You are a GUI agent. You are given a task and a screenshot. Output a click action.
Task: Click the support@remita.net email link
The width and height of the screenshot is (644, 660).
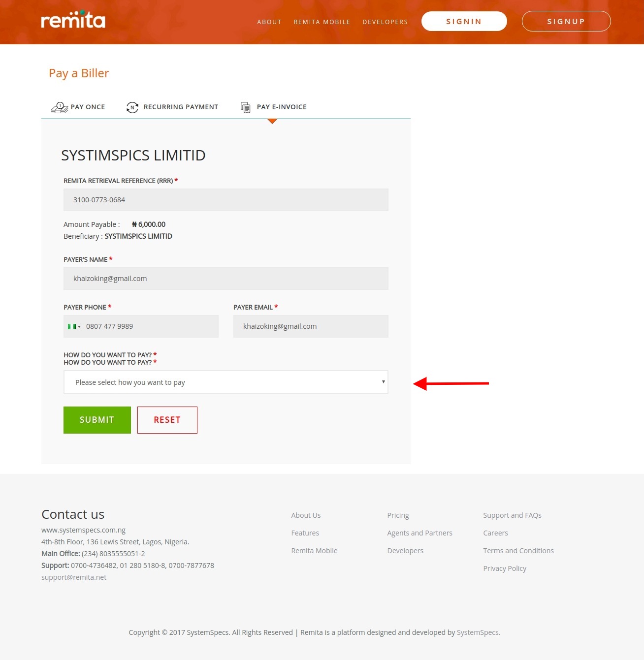(x=73, y=577)
